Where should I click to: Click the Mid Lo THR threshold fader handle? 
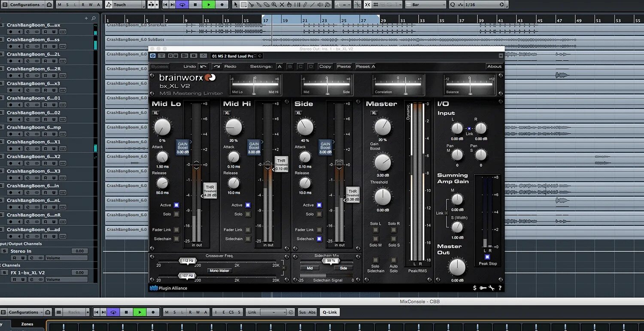(210, 191)
